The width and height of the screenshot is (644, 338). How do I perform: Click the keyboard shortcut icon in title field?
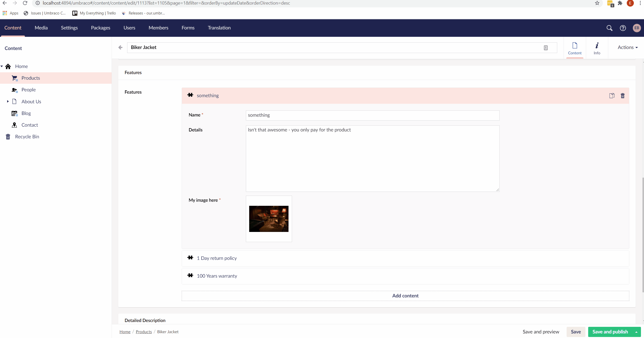tap(546, 48)
